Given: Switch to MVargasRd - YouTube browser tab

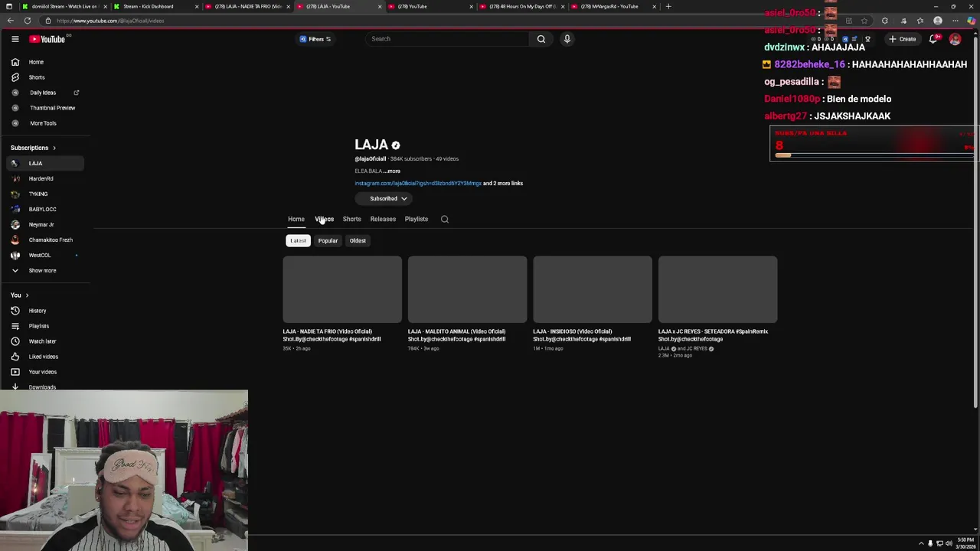Looking at the screenshot, I should pyautogui.click(x=612, y=6).
